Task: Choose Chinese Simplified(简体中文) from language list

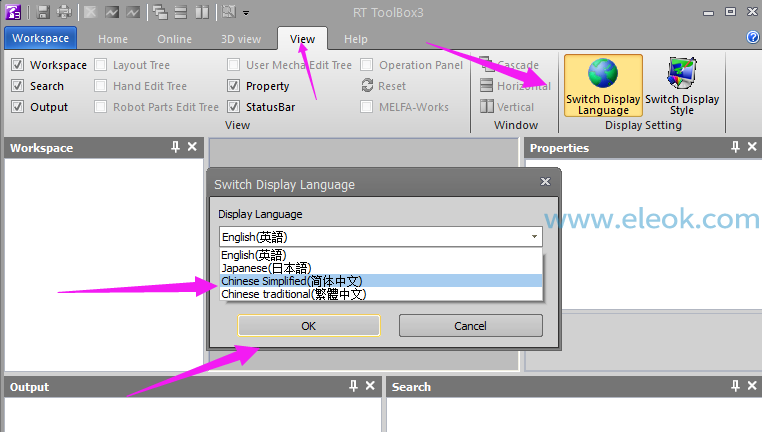Action: [381, 281]
